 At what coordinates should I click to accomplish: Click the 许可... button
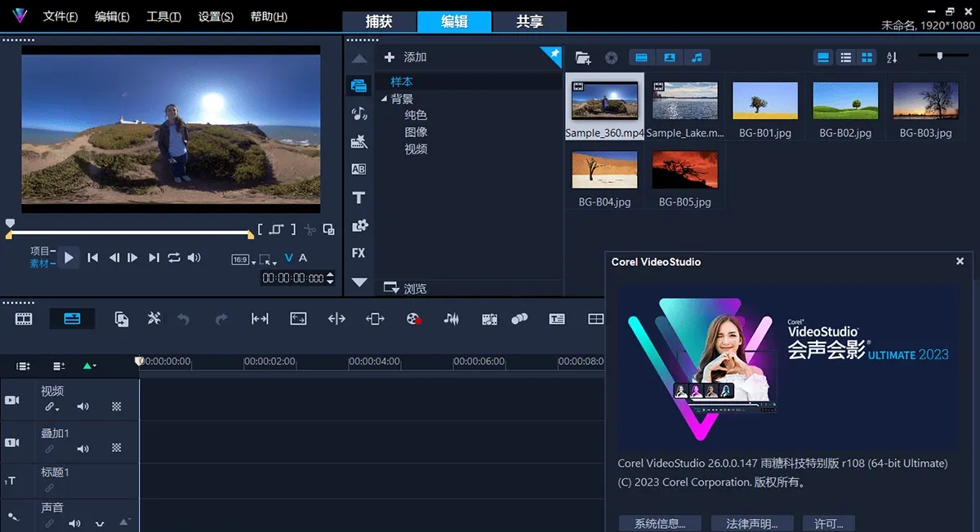[829, 523]
